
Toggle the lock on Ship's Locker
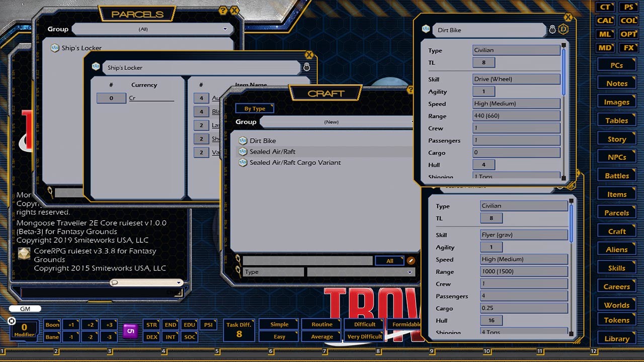click(x=307, y=67)
